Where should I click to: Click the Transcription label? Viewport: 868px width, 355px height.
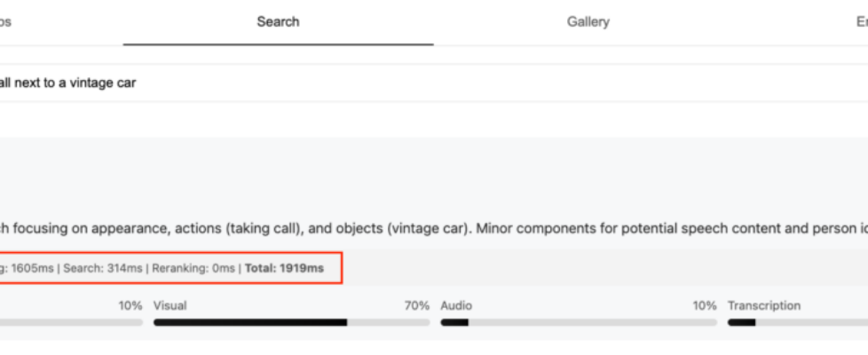(763, 305)
